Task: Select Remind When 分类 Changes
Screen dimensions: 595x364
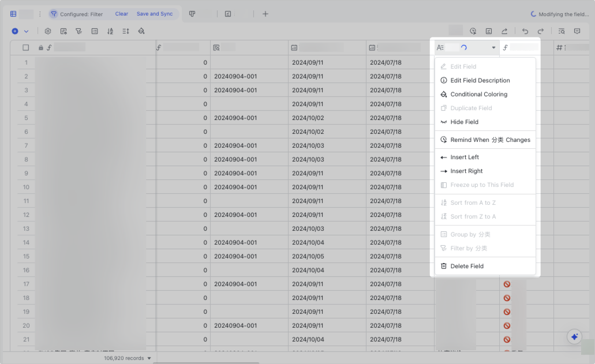Action: 485,140
